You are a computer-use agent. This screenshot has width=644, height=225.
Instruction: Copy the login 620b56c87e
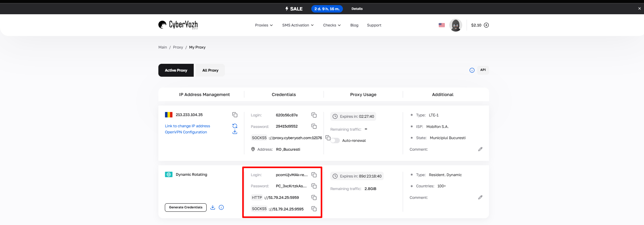click(x=314, y=115)
